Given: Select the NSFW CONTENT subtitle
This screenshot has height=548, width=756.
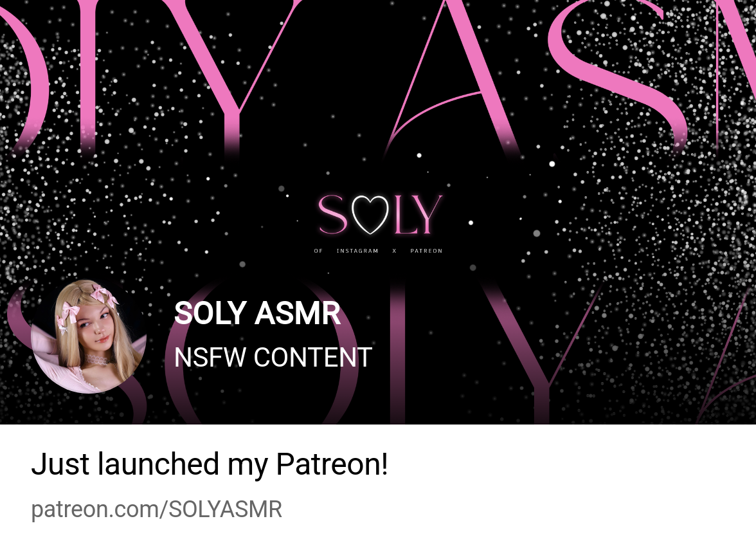Looking at the screenshot, I should coord(273,358).
